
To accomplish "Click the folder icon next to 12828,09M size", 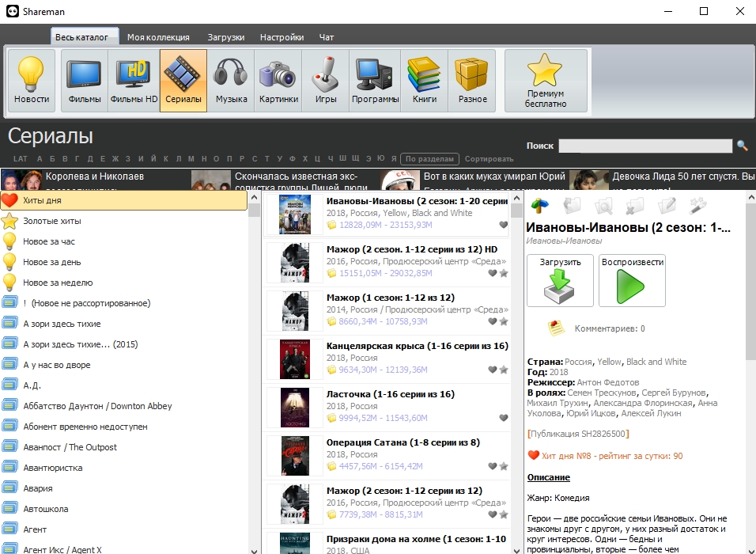I will pos(331,225).
